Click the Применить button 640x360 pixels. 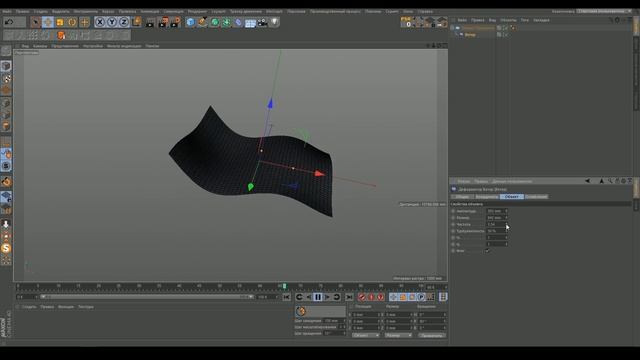coord(432,336)
